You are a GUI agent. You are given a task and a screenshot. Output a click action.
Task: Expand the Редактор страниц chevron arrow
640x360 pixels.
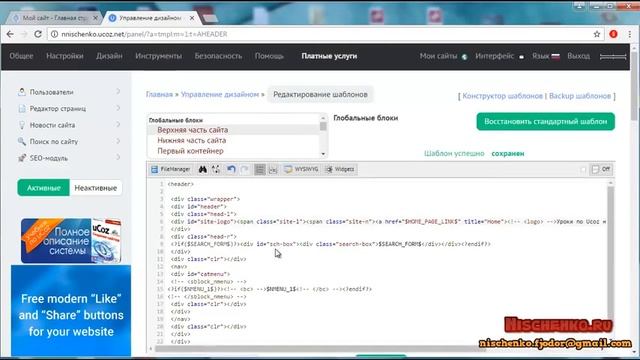pyautogui.click(x=118, y=108)
